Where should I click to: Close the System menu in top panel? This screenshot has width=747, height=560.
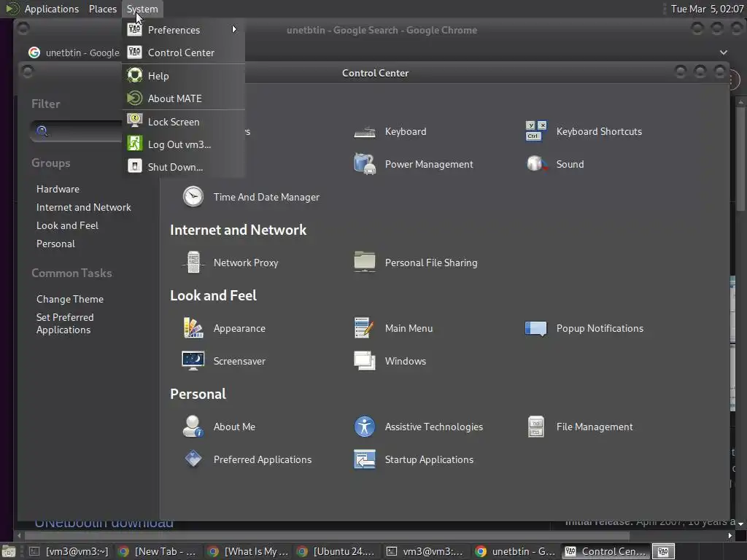pyautogui.click(x=142, y=9)
